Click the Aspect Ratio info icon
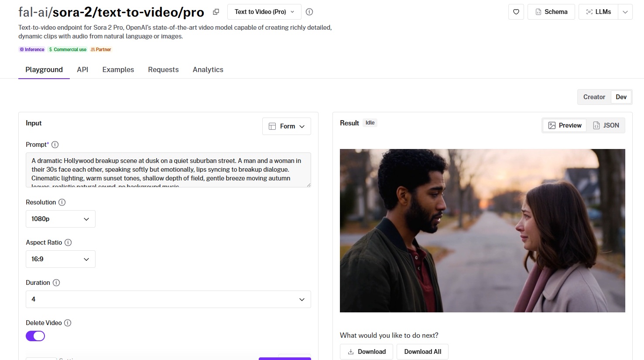This screenshot has width=644, height=360. coord(68,242)
